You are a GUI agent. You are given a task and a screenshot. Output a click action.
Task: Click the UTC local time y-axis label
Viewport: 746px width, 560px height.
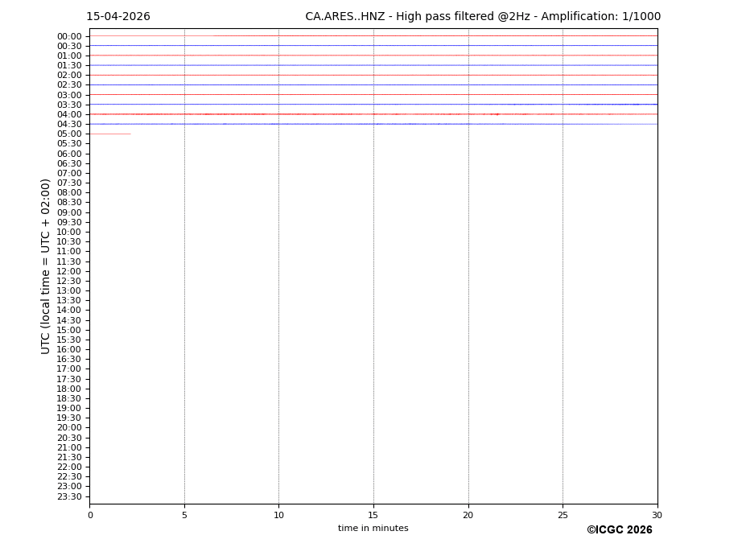click(x=46, y=266)
